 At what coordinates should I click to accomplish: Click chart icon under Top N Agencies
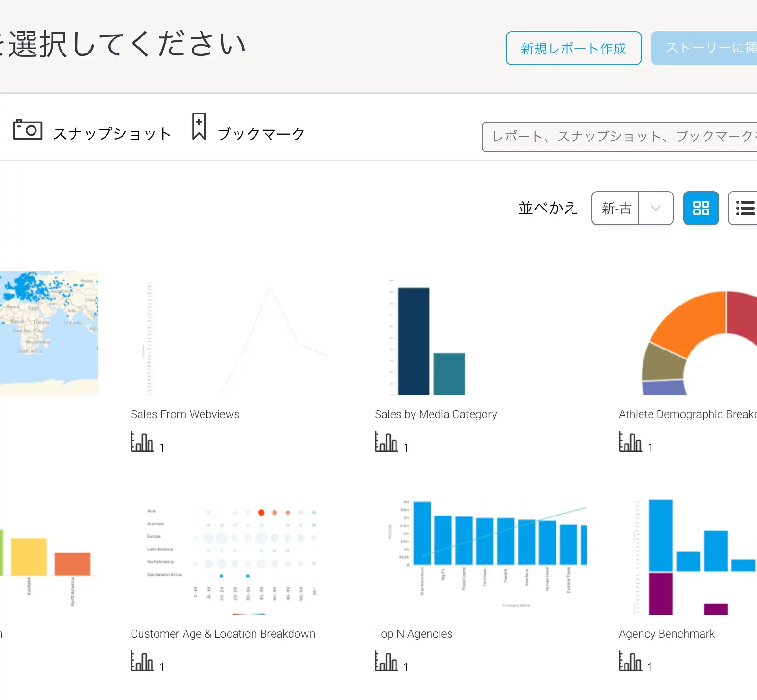386,661
